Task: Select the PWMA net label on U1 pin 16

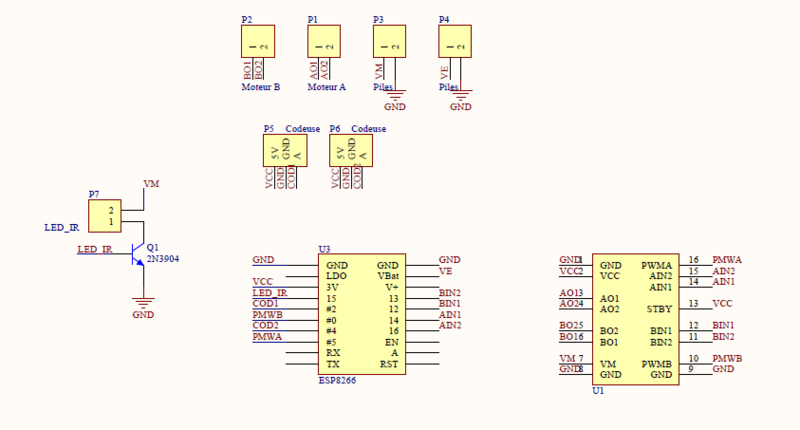Action: (x=726, y=260)
